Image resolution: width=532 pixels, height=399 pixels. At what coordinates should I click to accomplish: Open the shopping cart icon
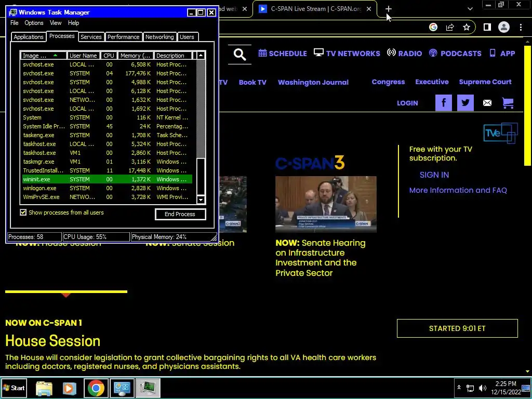coord(508,103)
